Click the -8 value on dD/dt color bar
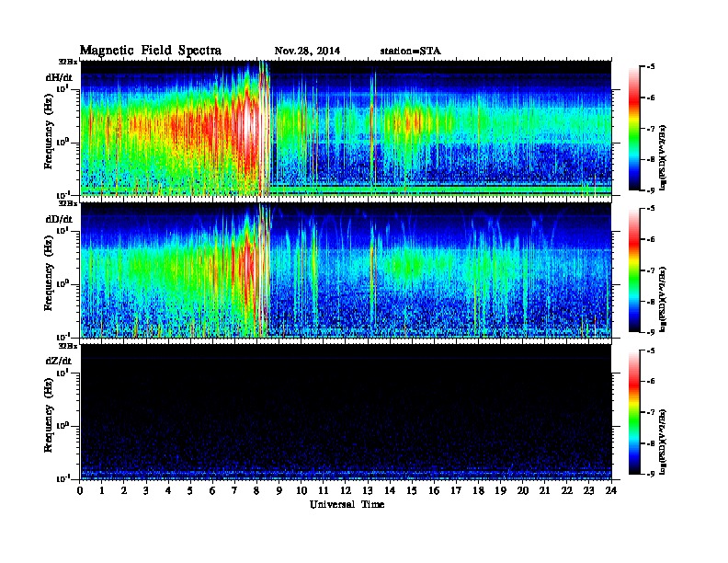This screenshot has width=728, height=563. (x=651, y=302)
